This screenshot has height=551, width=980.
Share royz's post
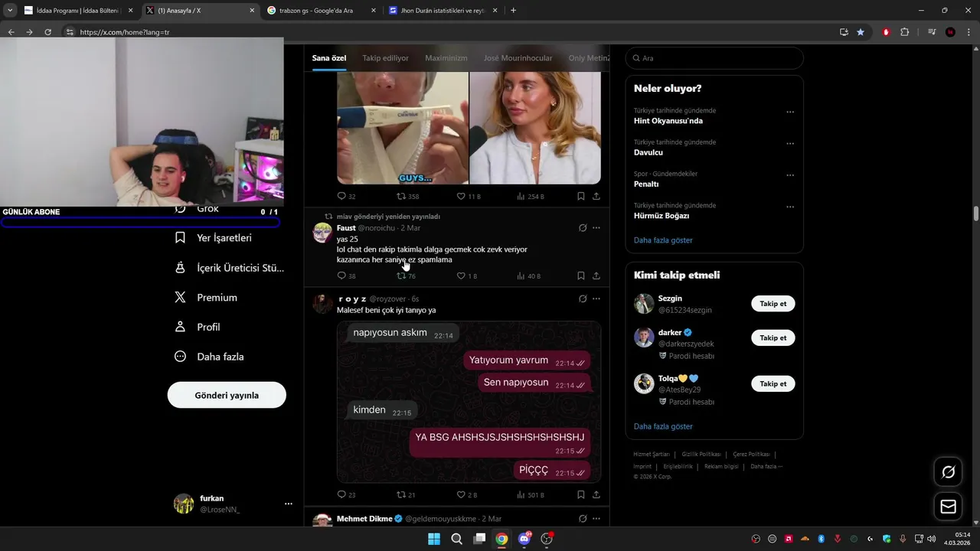(596, 494)
